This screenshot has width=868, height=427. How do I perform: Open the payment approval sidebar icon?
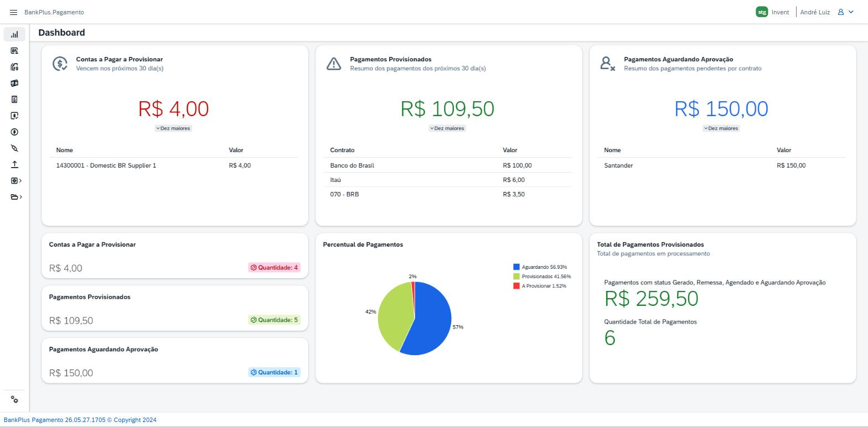[14, 116]
